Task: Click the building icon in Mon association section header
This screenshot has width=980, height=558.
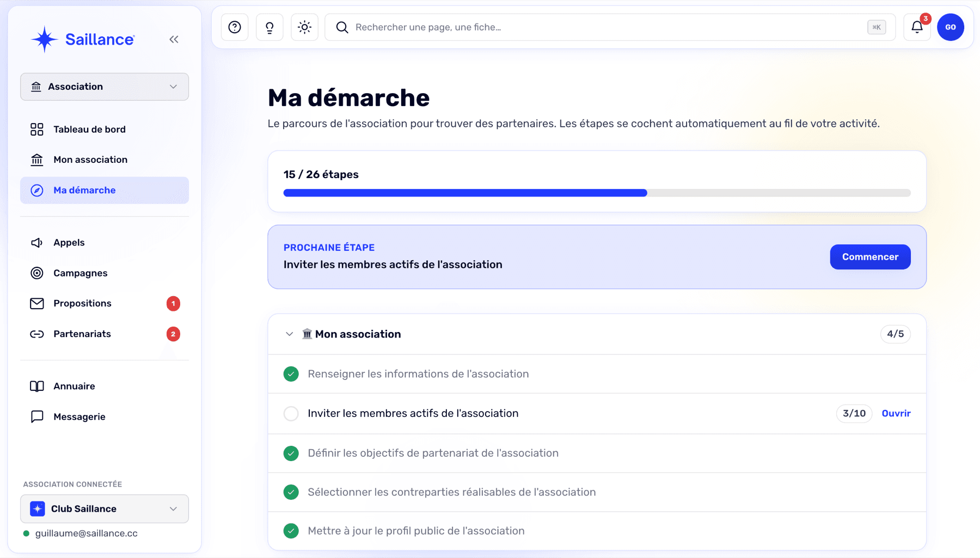Action: pyautogui.click(x=307, y=334)
